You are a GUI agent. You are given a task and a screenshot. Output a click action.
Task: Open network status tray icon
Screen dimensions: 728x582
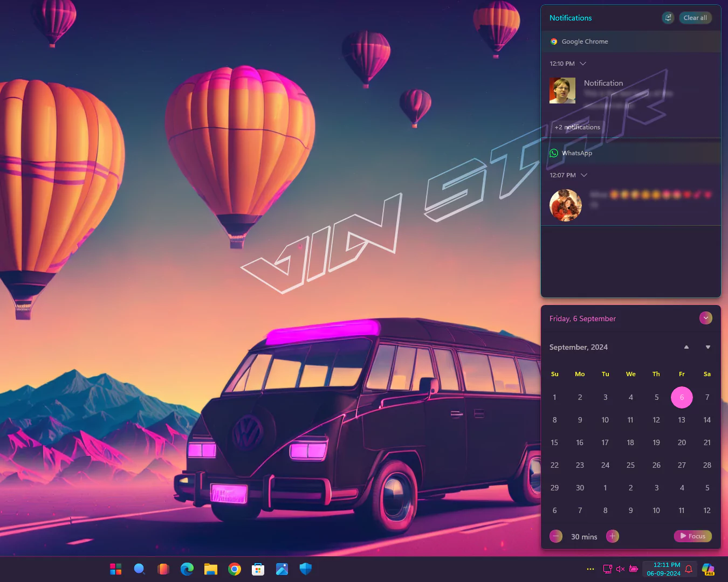pyautogui.click(x=607, y=569)
